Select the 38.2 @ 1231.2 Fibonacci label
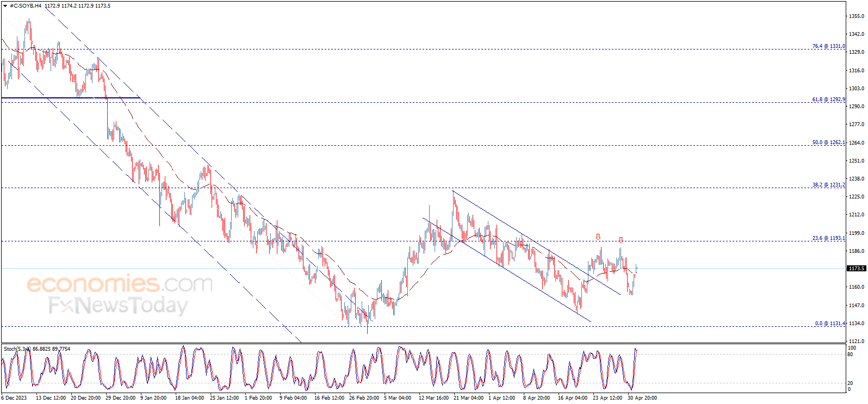Image resolution: width=868 pixels, height=404 pixels. [829, 185]
